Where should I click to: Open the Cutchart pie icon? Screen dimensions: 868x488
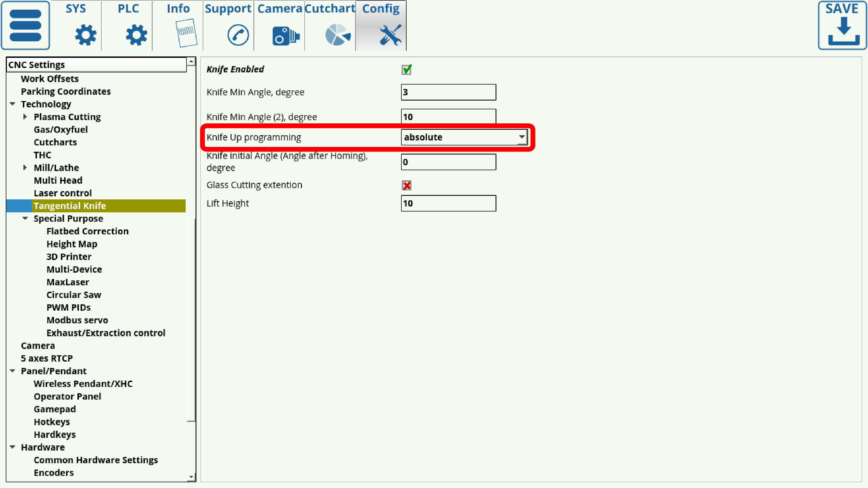point(337,35)
